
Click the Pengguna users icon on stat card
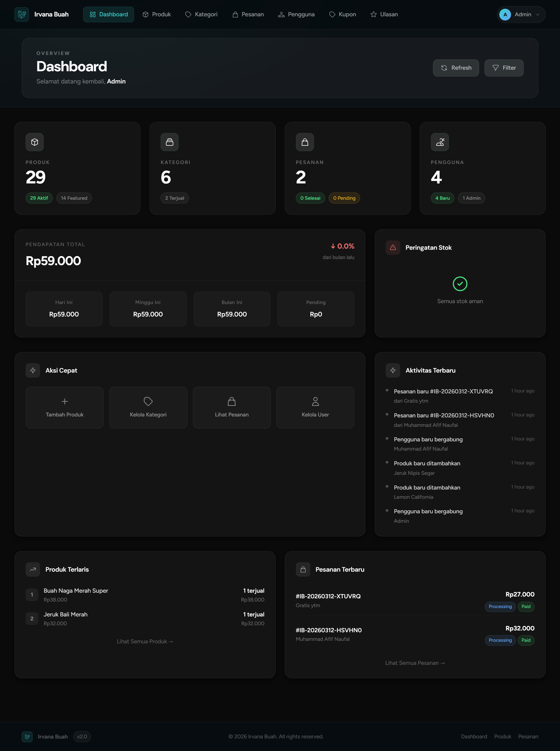(440, 142)
